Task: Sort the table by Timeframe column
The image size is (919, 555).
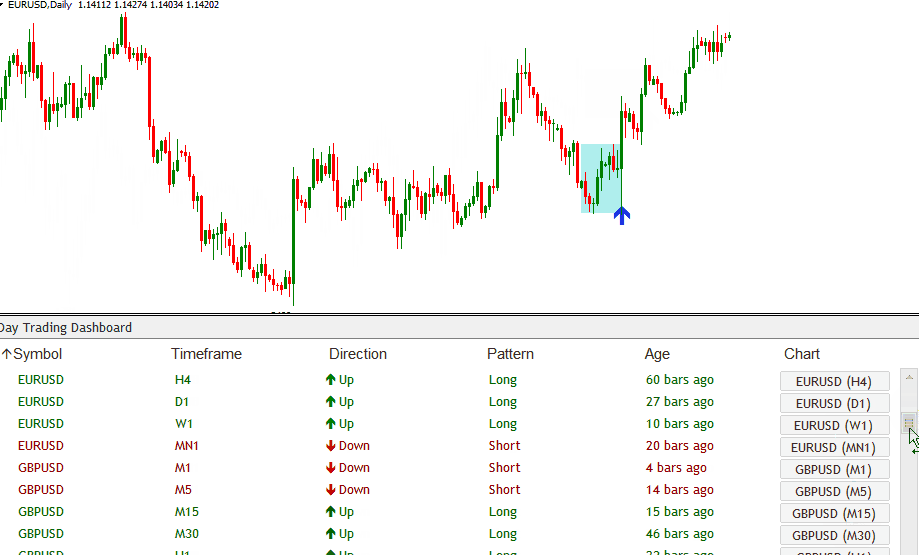Action: [x=206, y=354]
